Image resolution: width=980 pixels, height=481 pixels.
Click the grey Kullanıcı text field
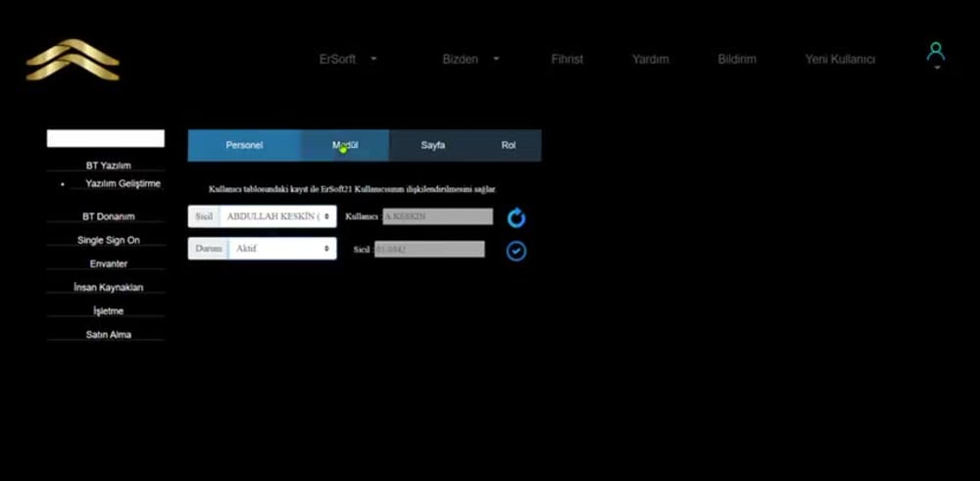click(x=437, y=216)
